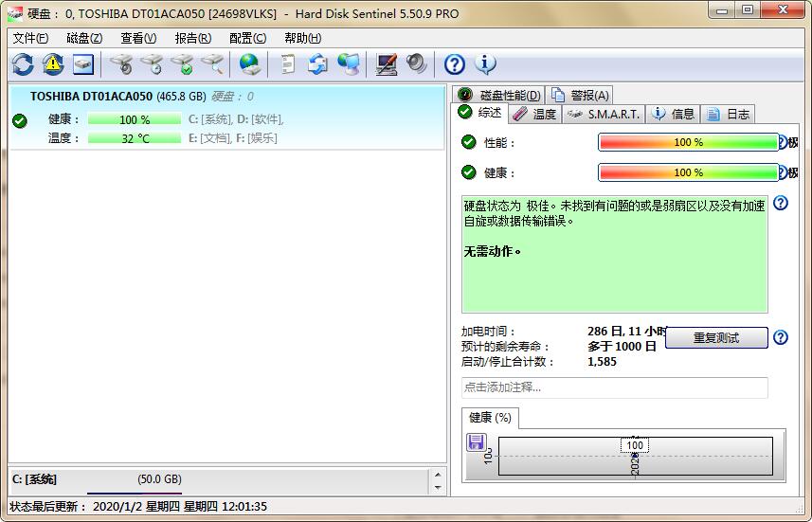812x522 pixels.
Task: Click the E: [文档], F: [娱乐] drive text
Action: (232, 138)
